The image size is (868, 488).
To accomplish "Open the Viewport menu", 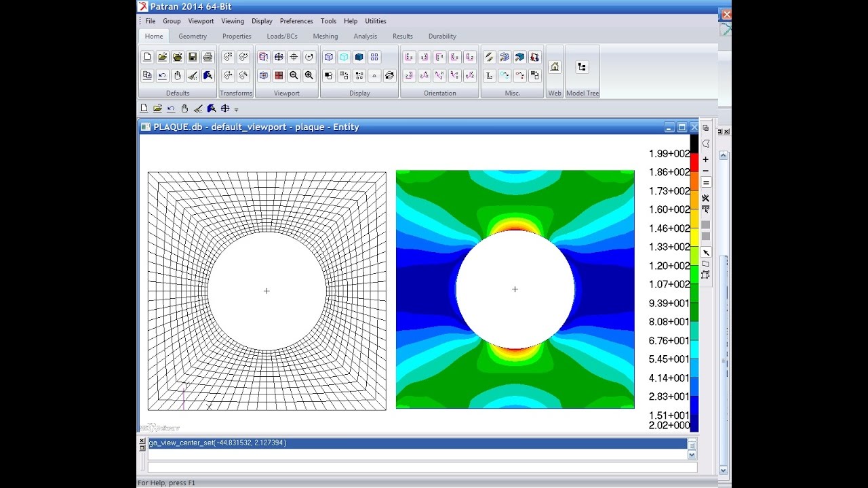I will tap(201, 21).
